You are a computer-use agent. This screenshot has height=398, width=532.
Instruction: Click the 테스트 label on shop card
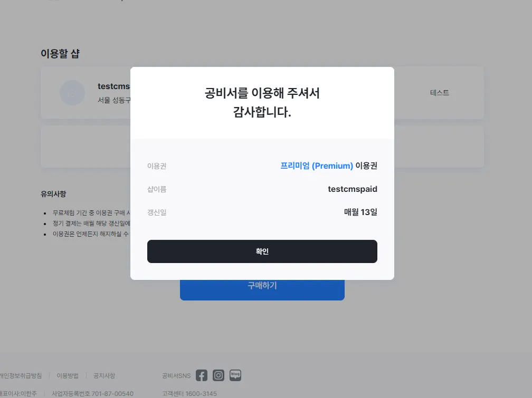(439, 93)
